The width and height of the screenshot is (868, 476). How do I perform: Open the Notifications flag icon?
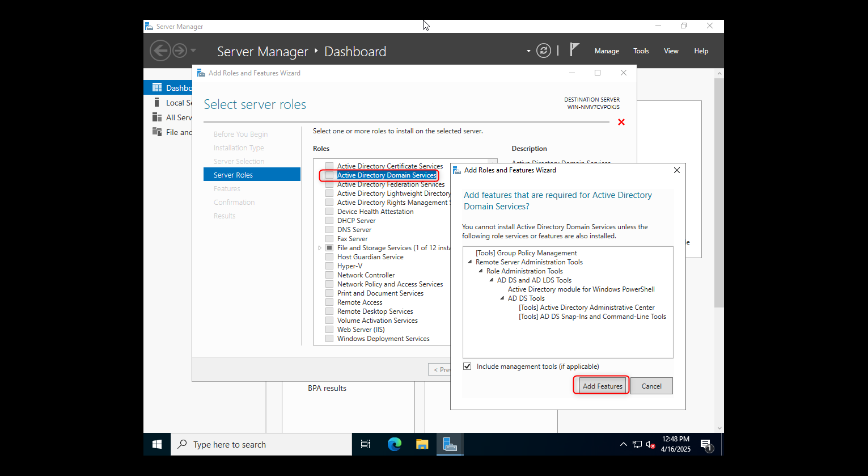pyautogui.click(x=574, y=50)
